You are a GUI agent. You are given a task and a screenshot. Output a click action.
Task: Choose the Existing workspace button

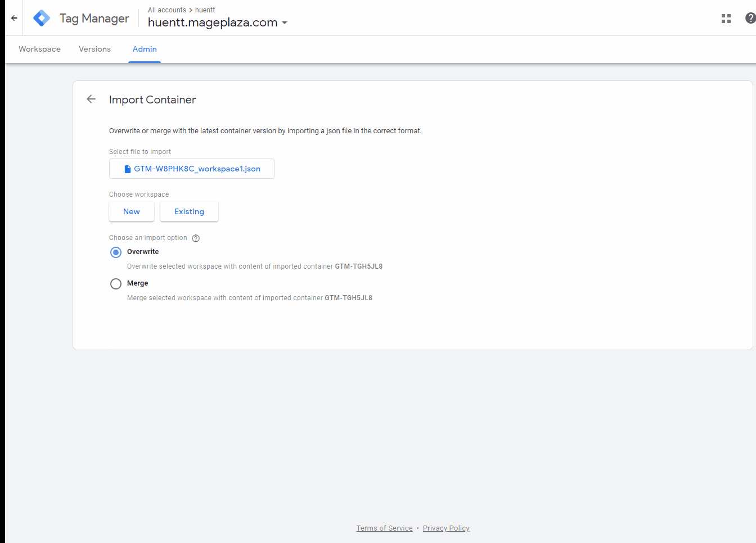[189, 211]
